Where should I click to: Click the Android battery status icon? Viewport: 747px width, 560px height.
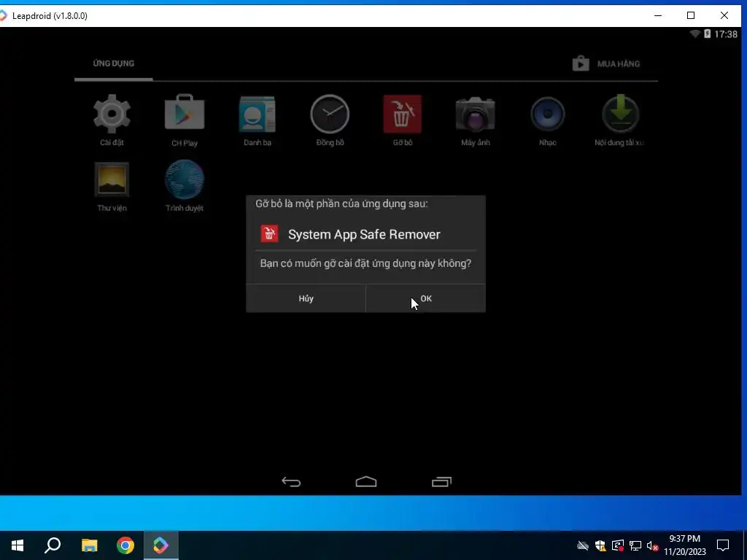tap(707, 34)
